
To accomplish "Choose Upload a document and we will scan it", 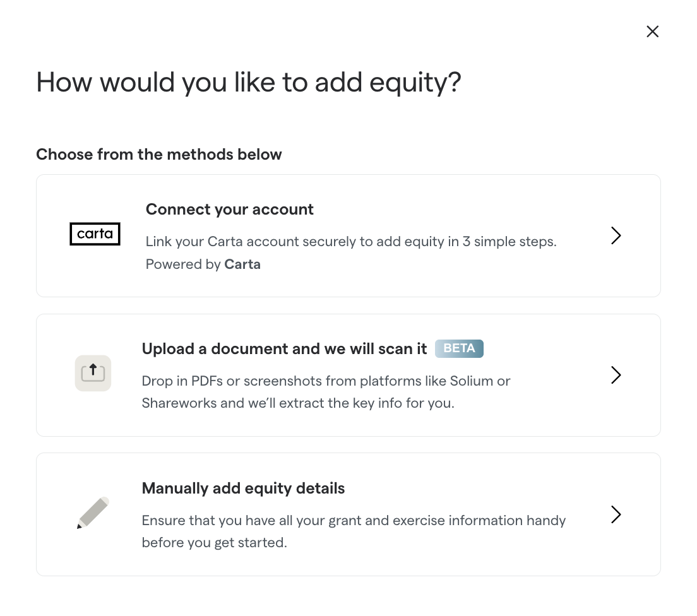I will pyautogui.click(x=348, y=375).
